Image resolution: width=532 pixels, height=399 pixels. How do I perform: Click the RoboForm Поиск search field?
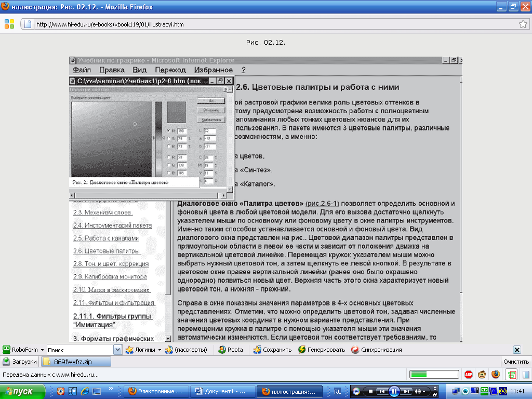pyautogui.click(x=80, y=350)
